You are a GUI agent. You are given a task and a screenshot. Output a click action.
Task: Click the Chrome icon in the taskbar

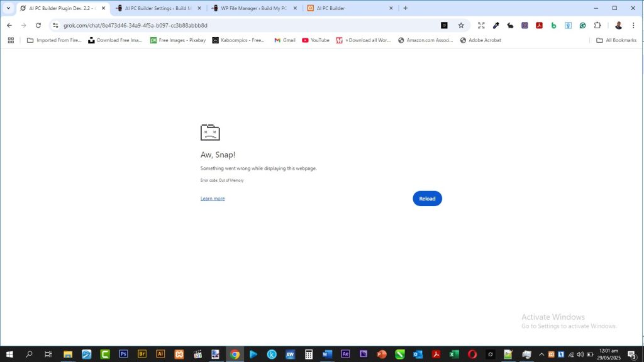[x=235, y=354]
